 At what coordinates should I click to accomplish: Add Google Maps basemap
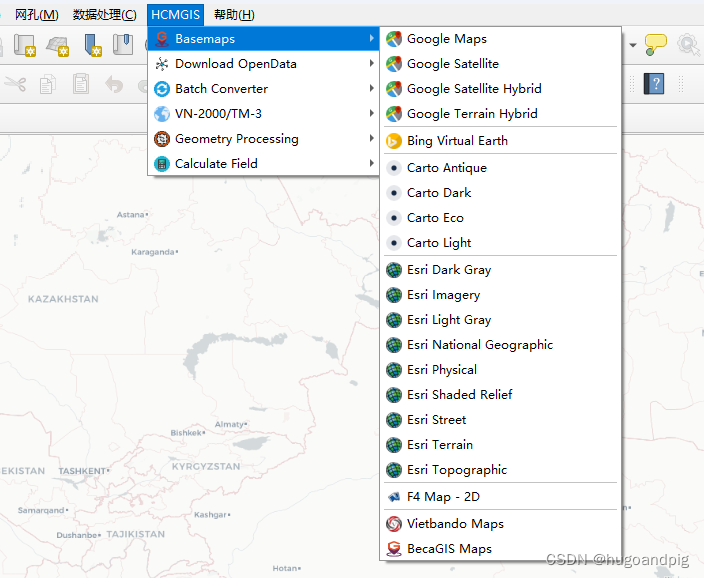(500, 39)
